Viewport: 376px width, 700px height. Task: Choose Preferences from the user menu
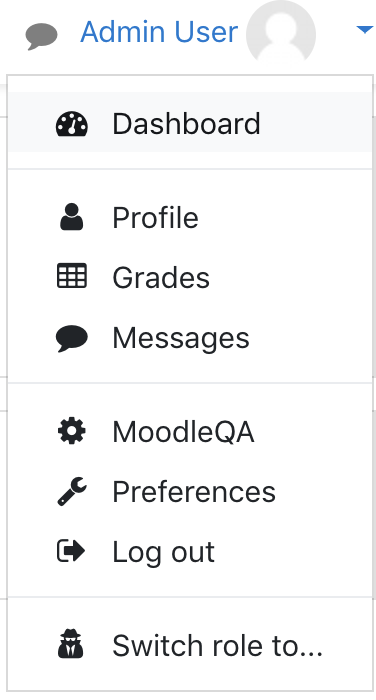pyautogui.click(x=190, y=491)
